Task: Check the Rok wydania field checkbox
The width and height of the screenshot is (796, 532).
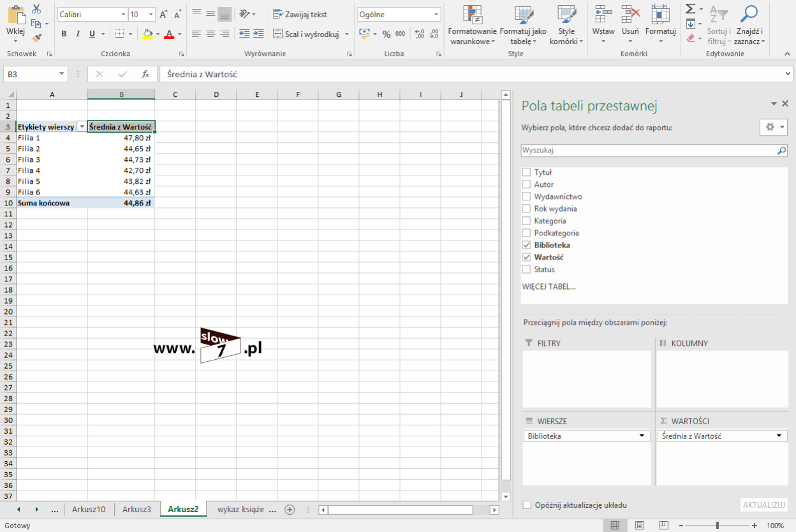Action: pyautogui.click(x=526, y=209)
